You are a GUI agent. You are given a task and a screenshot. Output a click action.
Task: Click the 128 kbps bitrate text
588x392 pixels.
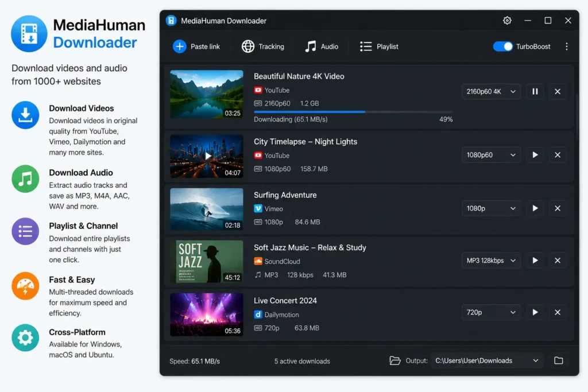point(300,275)
